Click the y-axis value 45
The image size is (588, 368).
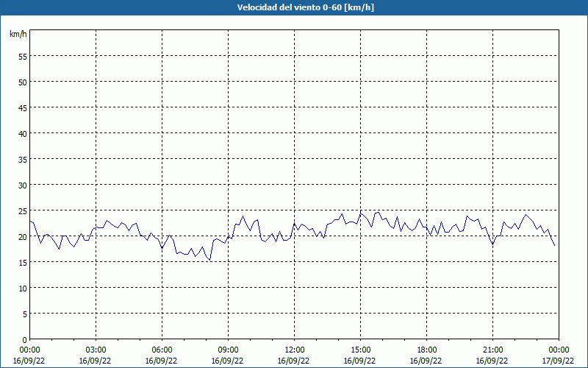pos(23,108)
